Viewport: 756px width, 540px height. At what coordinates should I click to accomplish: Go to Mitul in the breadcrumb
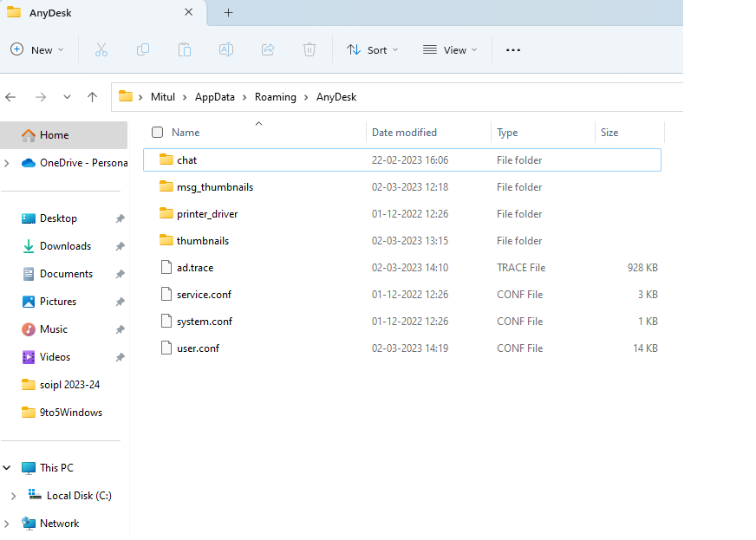tap(163, 97)
